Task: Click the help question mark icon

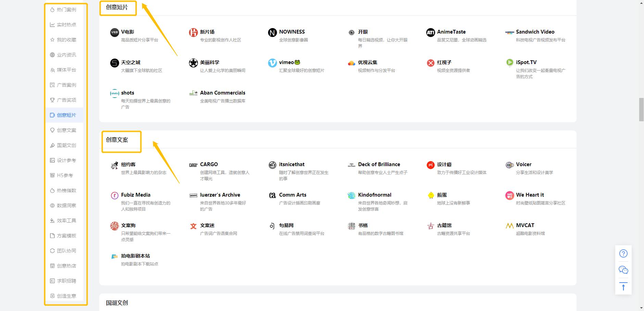Action: pos(623,253)
